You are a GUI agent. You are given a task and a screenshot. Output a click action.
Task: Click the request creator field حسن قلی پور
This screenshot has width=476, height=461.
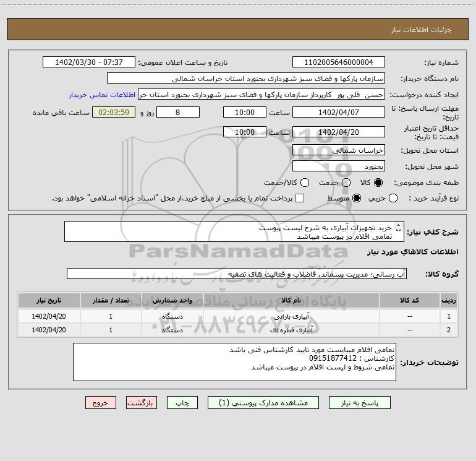click(x=261, y=94)
